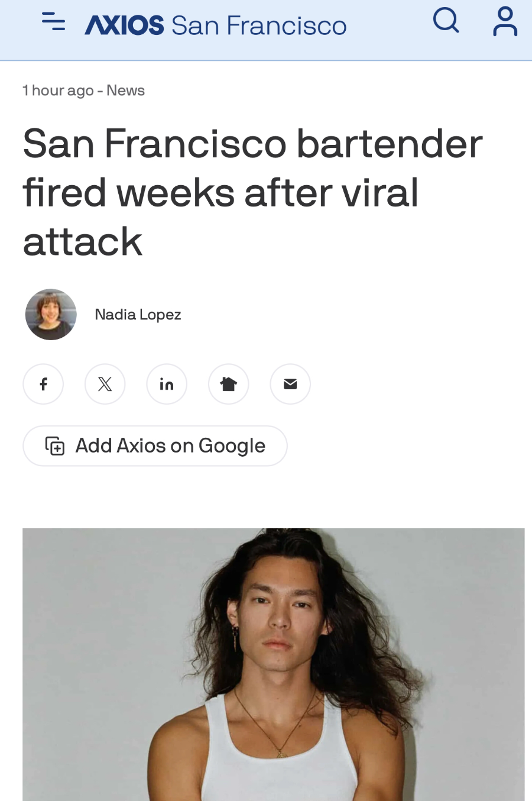Open the article's main photo
Image resolution: width=532 pixels, height=801 pixels.
pos(274,664)
